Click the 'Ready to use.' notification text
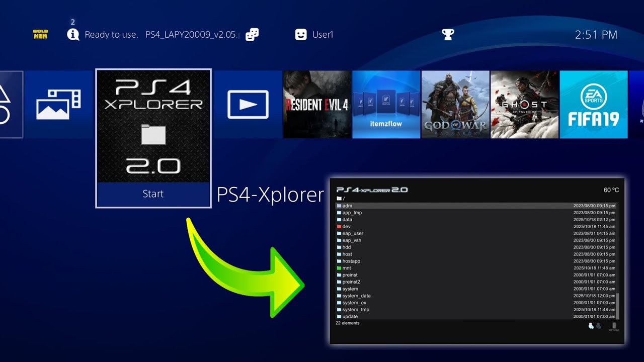The height and width of the screenshot is (362, 644). pos(111,35)
